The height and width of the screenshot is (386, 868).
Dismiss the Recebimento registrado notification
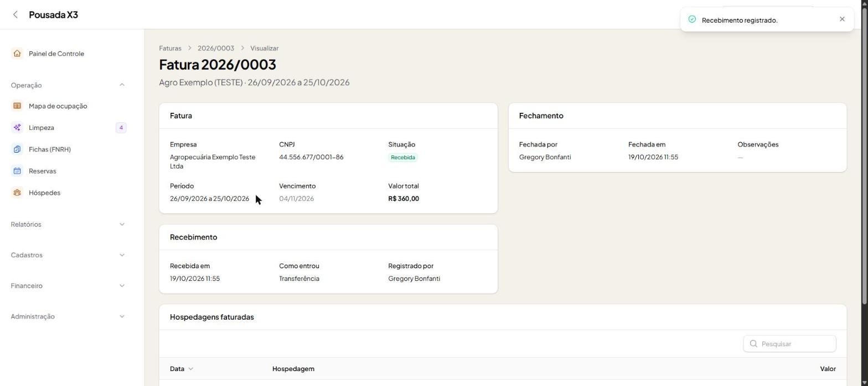click(842, 19)
